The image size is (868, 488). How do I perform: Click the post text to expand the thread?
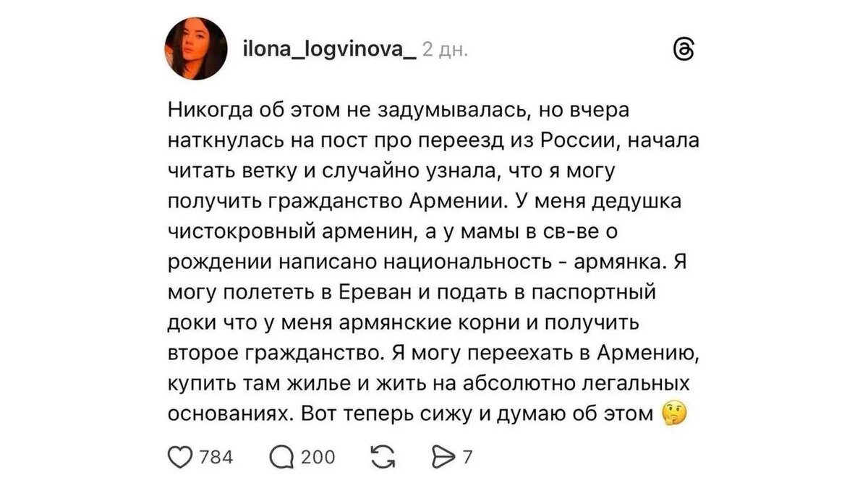pos(420,260)
